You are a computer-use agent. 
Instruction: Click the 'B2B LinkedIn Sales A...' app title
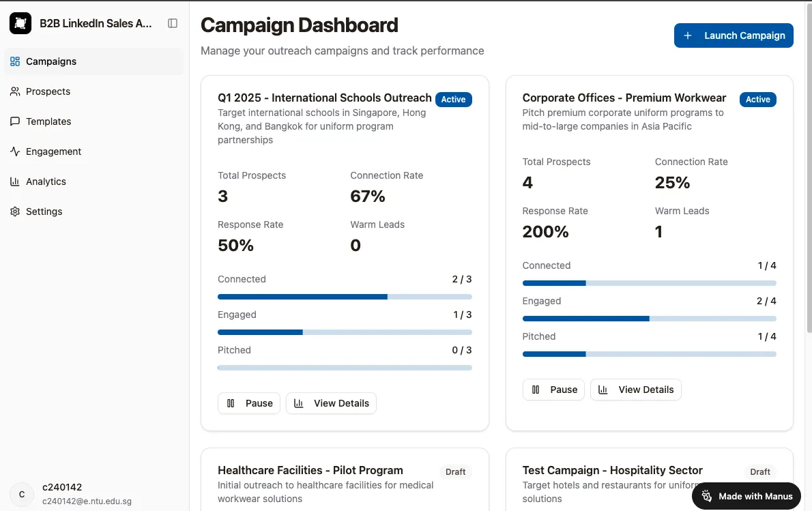[x=96, y=23]
